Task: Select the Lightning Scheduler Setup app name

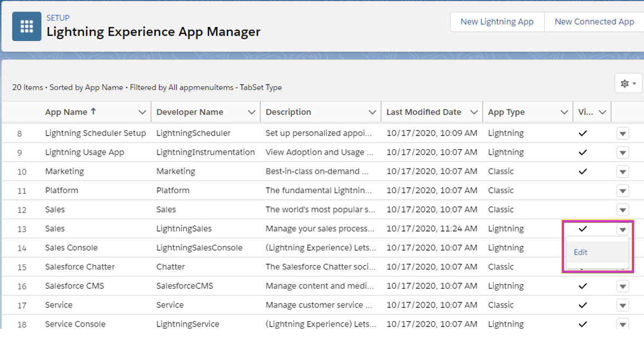Action: (95, 133)
